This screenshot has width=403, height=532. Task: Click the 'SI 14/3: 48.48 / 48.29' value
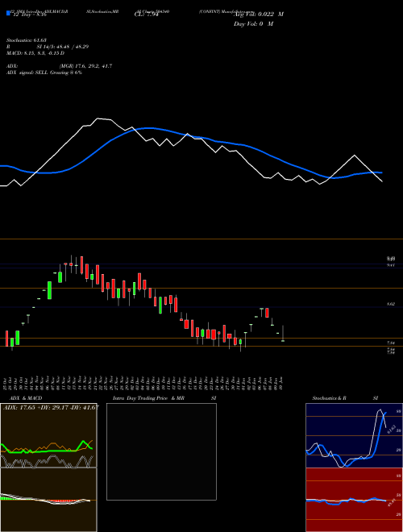[x=63, y=47]
